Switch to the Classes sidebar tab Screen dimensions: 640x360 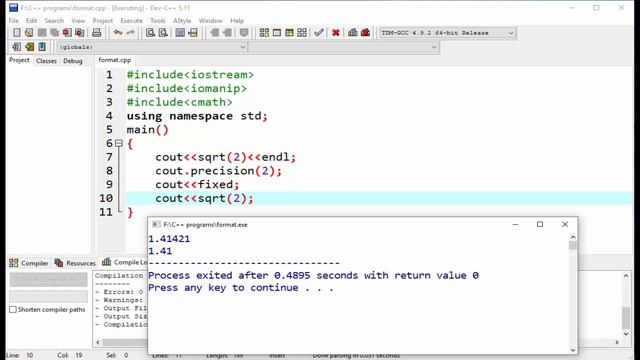tap(46, 61)
